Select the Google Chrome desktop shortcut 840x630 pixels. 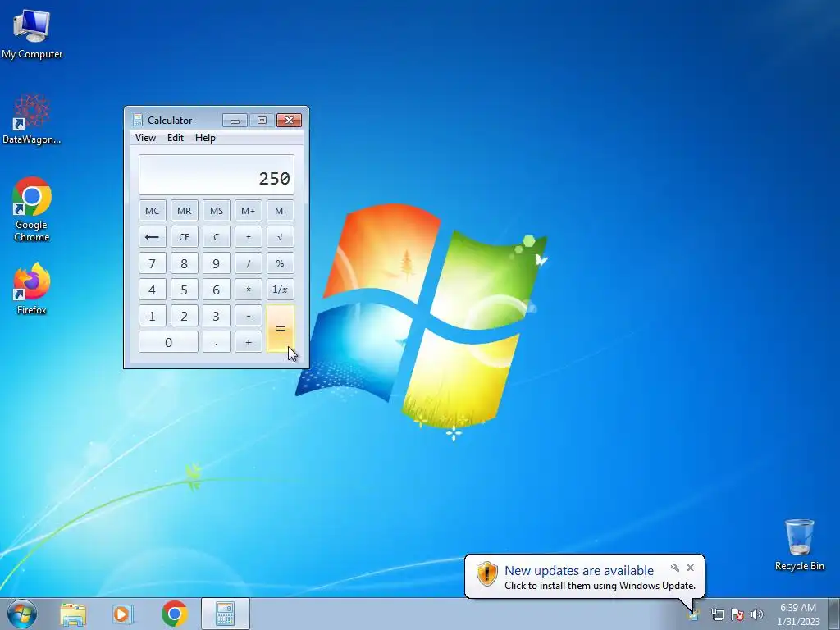coord(32,209)
